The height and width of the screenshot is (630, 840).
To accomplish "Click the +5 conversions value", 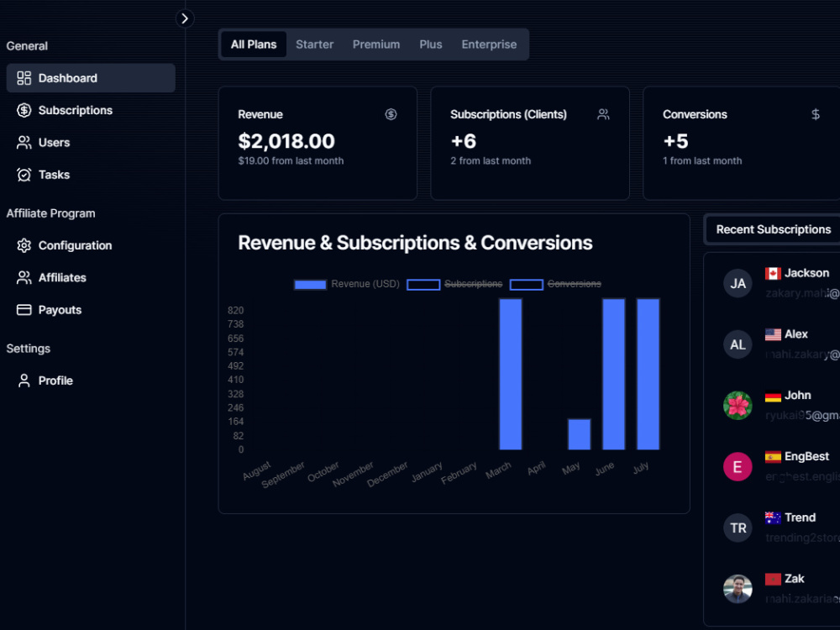I will click(675, 141).
